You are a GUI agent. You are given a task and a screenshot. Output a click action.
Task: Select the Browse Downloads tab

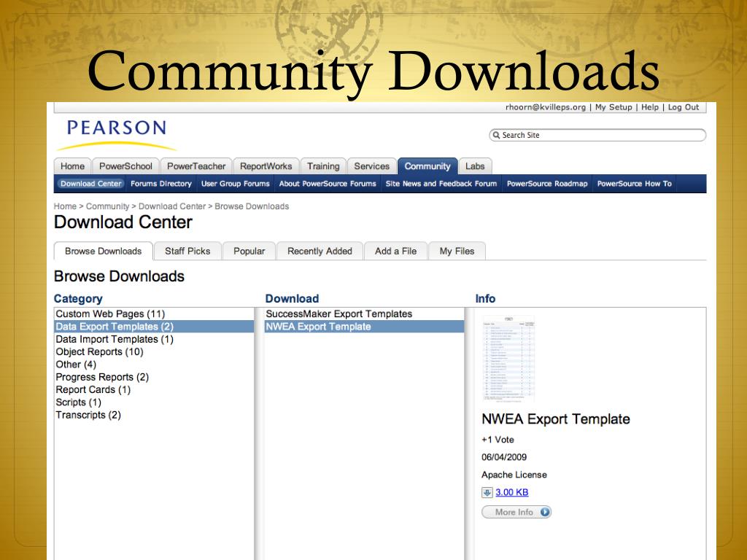coord(104,251)
